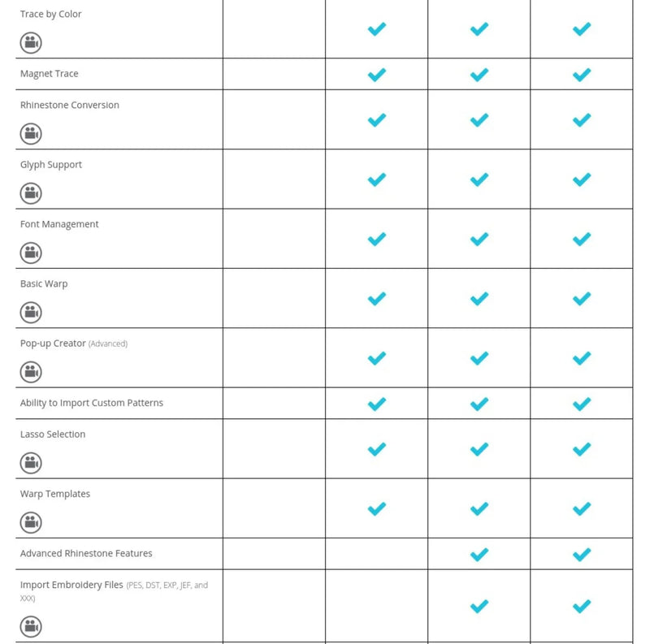This screenshot has width=650, height=644.
Task: Click the Pop-up Creator feature name
Action: (53, 344)
